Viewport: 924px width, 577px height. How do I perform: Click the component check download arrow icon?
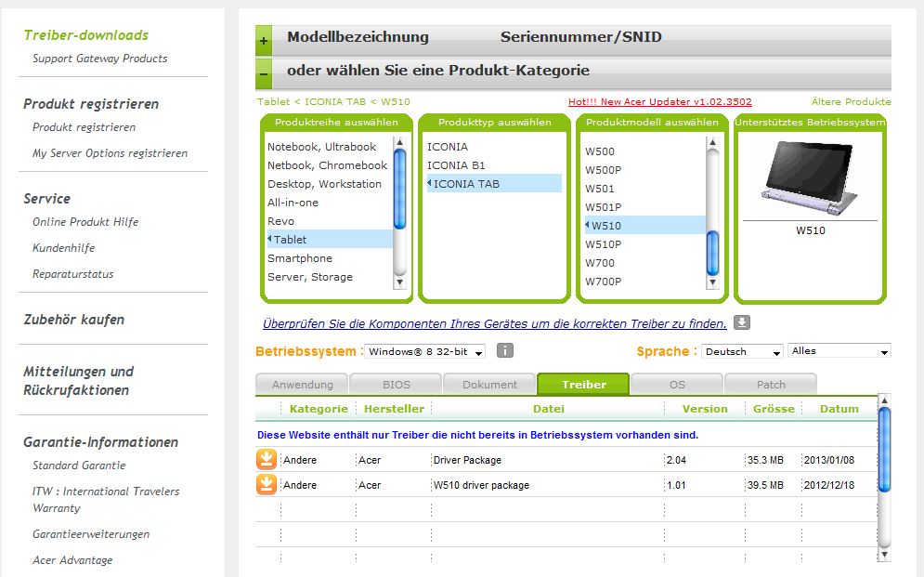tap(742, 322)
